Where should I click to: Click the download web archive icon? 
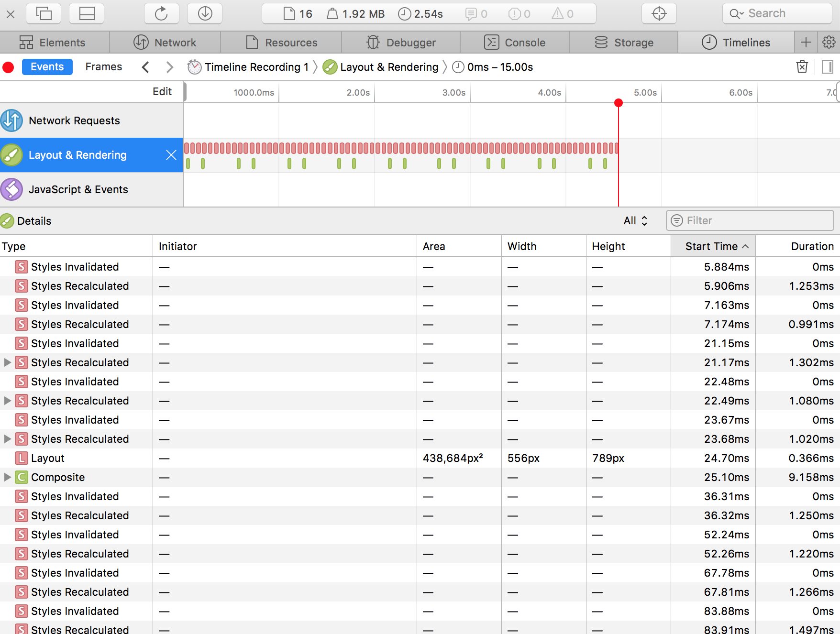tap(205, 13)
